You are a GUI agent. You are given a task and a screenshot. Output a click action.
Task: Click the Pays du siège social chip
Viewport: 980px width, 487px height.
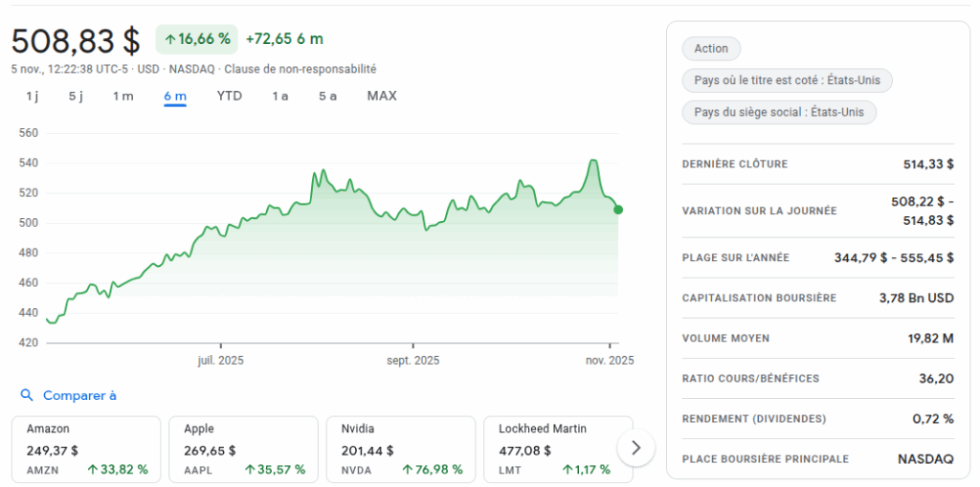(779, 112)
